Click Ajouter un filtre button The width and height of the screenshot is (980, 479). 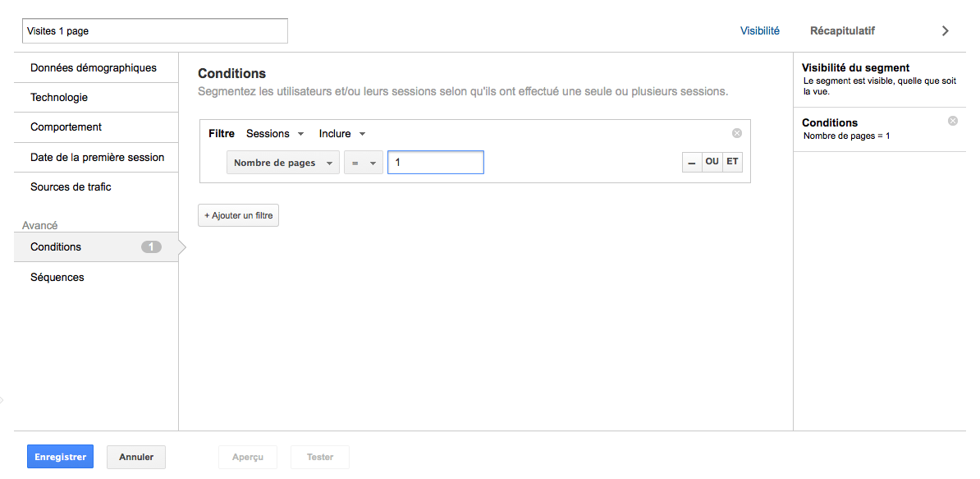pos(238,215)
